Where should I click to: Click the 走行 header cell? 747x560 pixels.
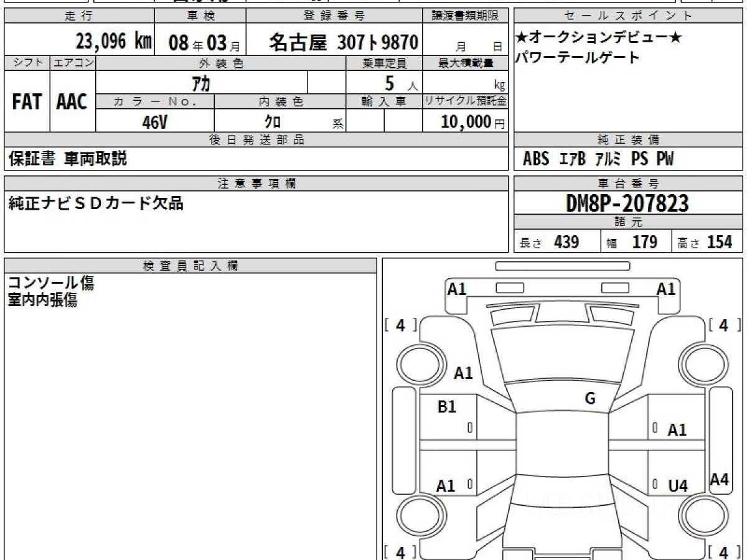(x=79, y=16)
